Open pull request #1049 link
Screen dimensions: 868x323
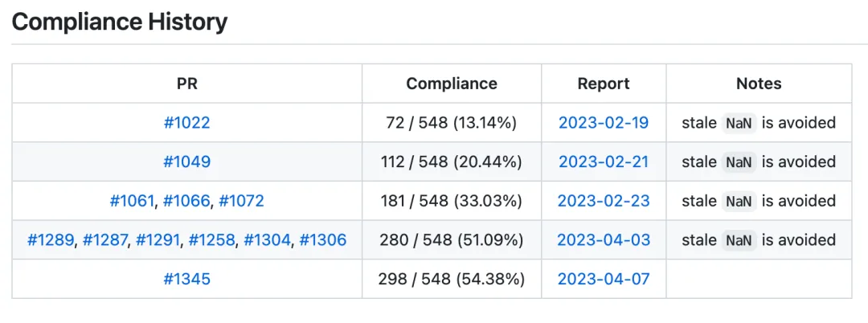click(187, 162)
